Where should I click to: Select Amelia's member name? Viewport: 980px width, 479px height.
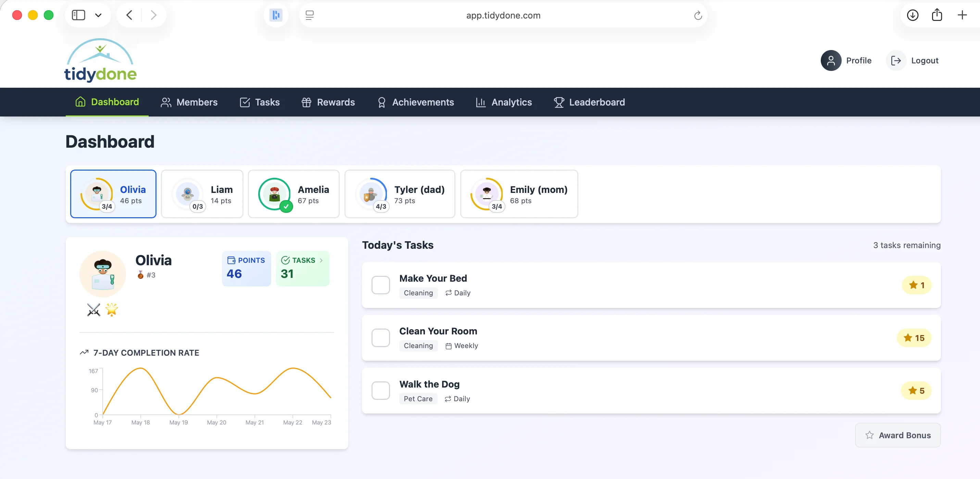tap(313, 189)
